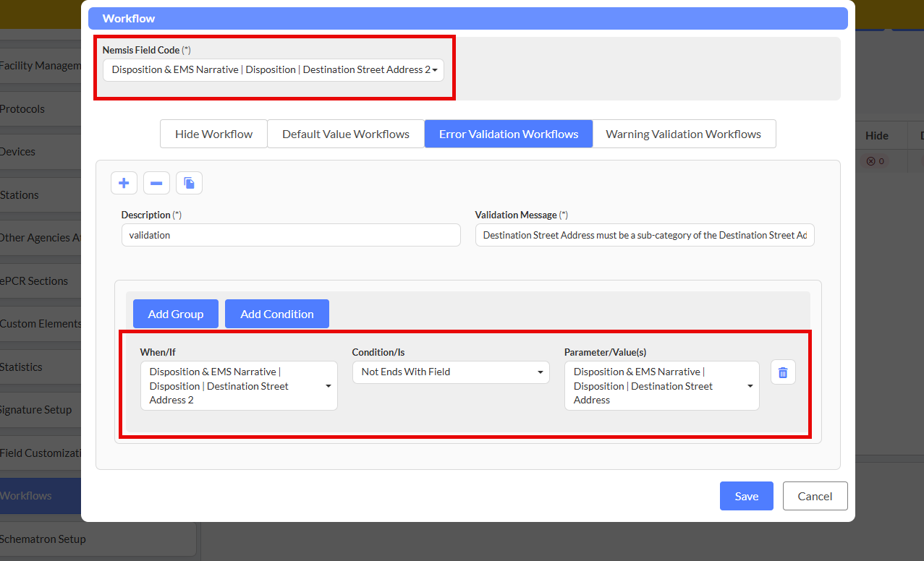Expand the Parameter/Value(s) dropdown

coord(661,386)
